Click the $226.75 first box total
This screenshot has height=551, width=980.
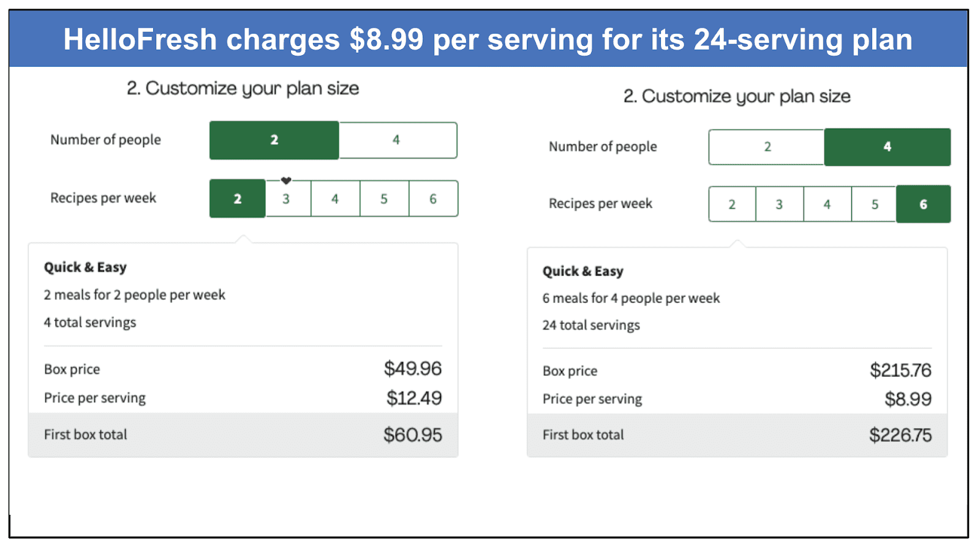[x=900, y=435]
